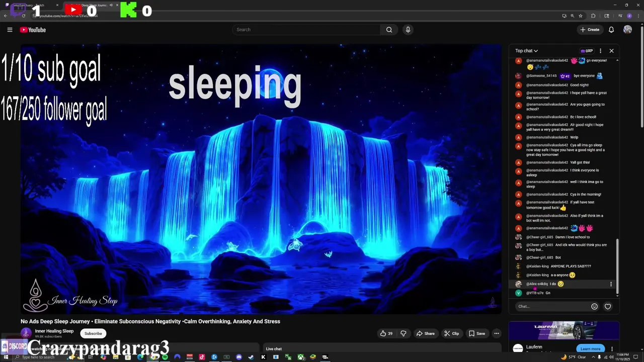Open Spotify from the taskbar
Viewport: 644px width, 362px height.
(165, 357)
